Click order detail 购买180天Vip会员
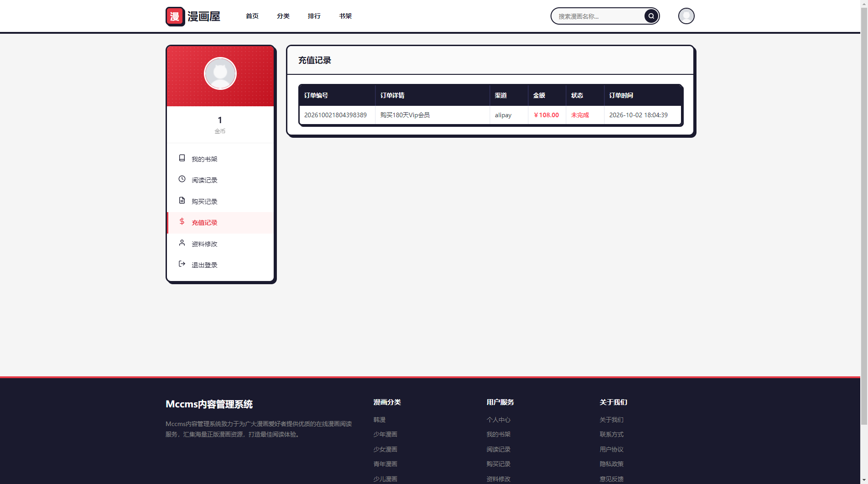Screen dimensions: 868x484 [x=405, y=115]
